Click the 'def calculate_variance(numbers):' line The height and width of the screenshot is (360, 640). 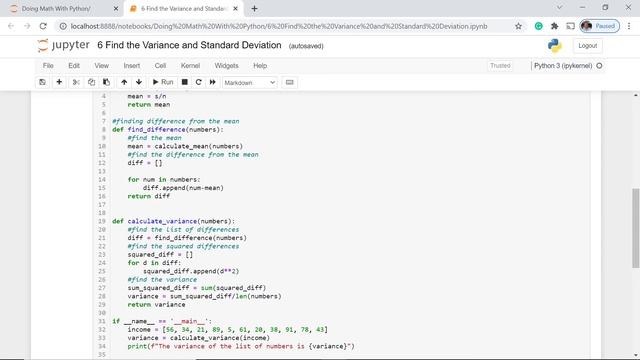point(174,221)
